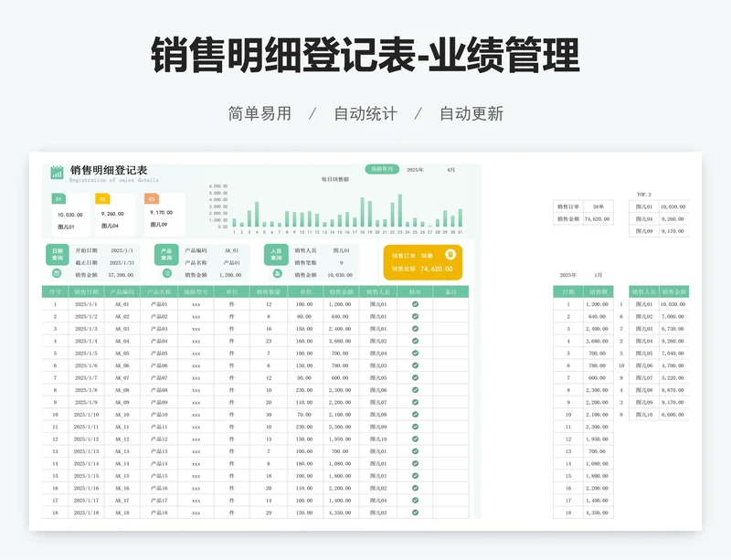Select cell AK_05 in 产品编码 column

coord(122,354)
